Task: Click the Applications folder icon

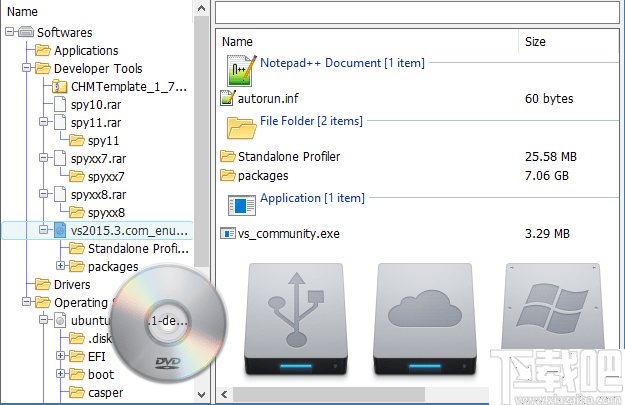Action: point(43,50)
